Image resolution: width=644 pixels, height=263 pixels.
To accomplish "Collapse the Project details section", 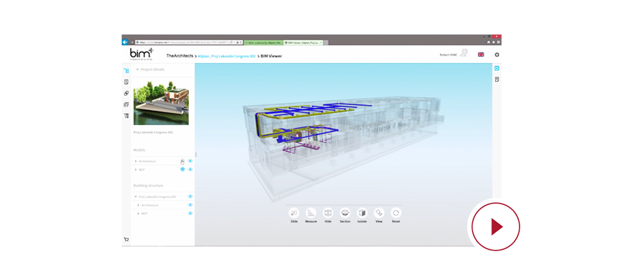I will 137,69.
